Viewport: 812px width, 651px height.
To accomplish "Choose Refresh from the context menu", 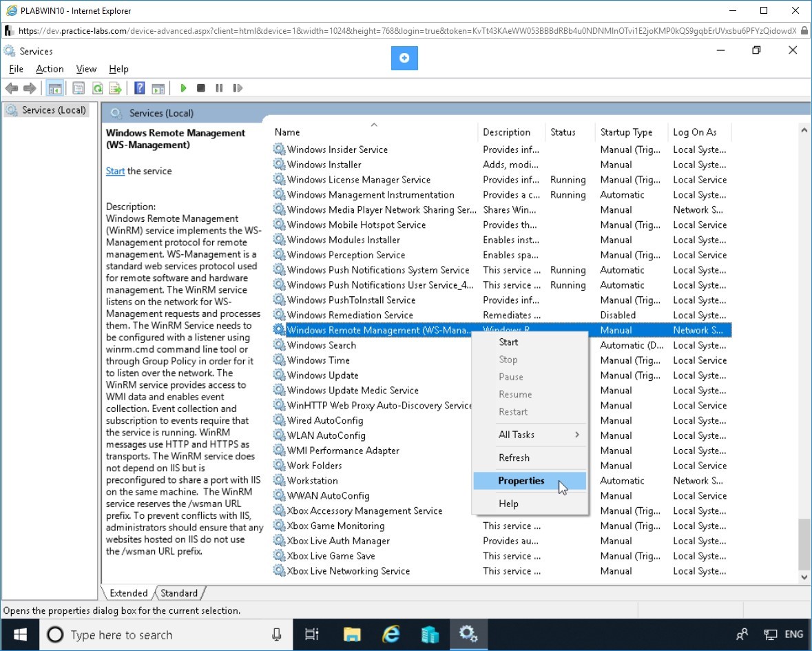I will point(530,457).
